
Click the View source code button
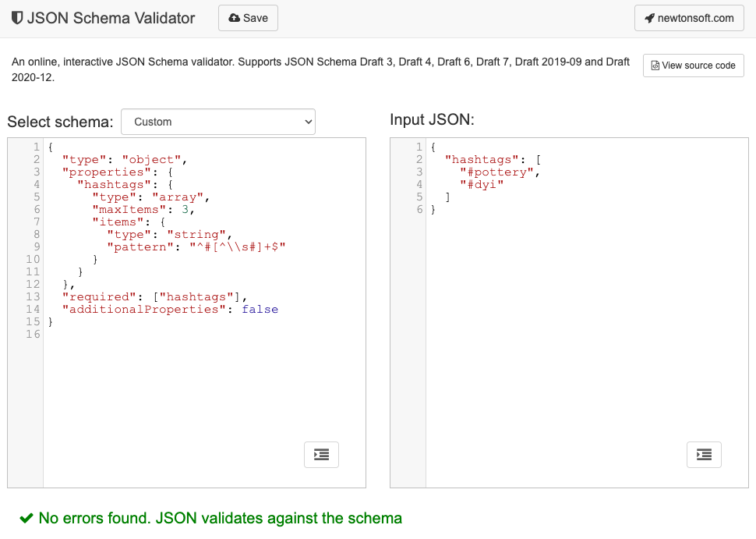(693, 66)
